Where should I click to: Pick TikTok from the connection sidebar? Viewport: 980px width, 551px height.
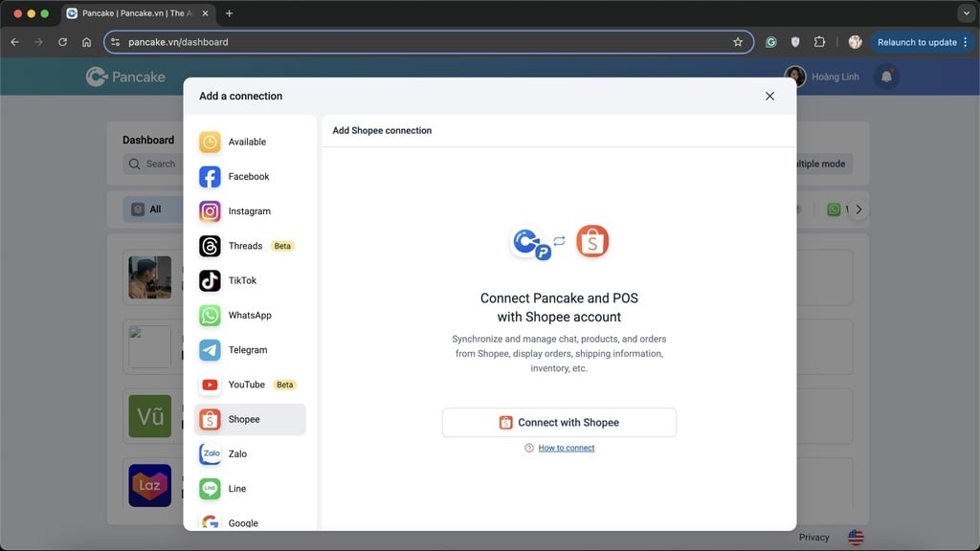(250, 280)
